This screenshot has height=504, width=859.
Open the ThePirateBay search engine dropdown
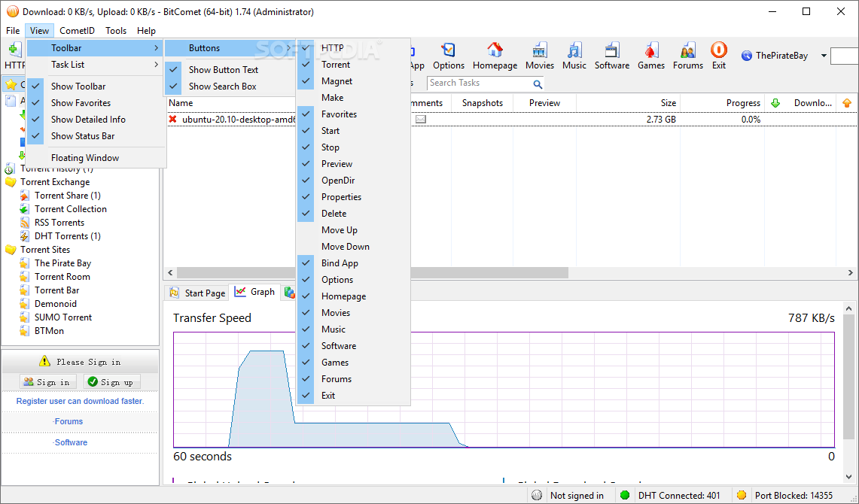pos(824,55)
